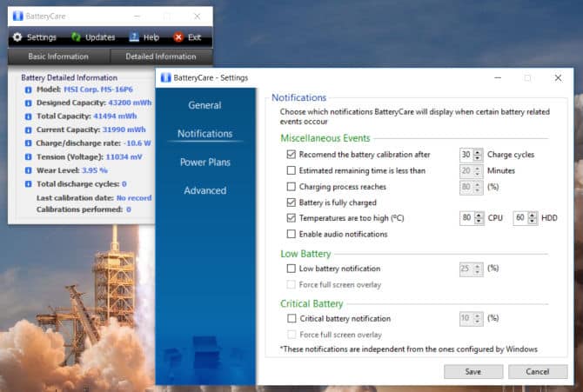Enable Low battery notification checkbox
583x392 pixels.
pos(291,269)
